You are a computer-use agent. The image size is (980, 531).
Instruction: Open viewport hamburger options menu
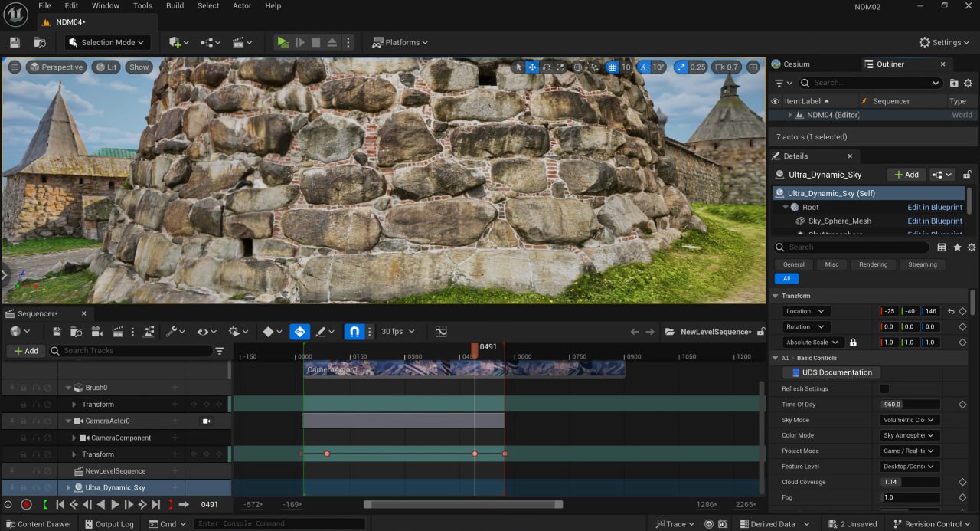(x=15, y=67)
